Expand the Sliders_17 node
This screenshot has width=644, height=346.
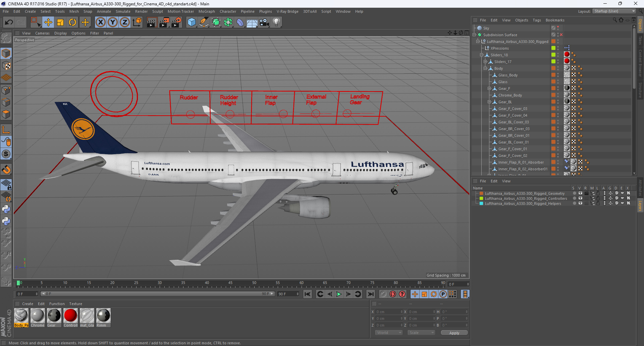[485, 62]
